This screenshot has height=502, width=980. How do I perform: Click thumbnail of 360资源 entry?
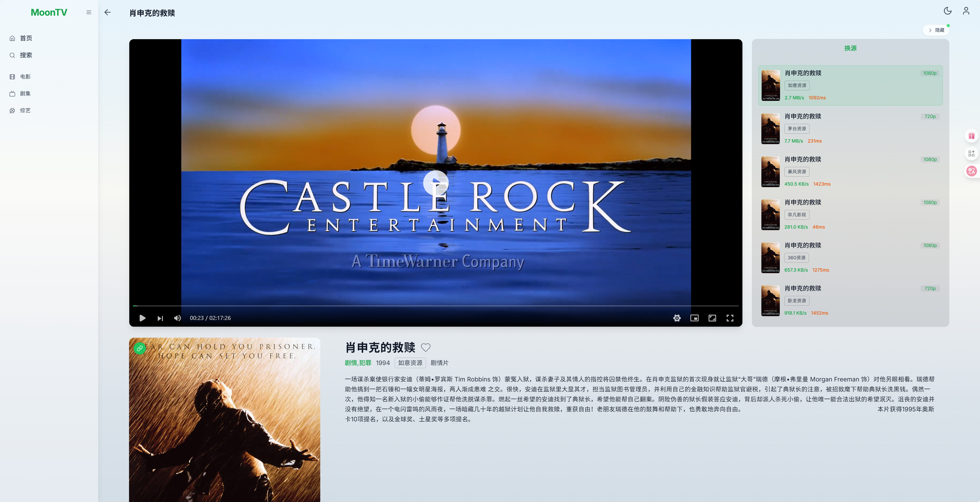tap(770, 258)
